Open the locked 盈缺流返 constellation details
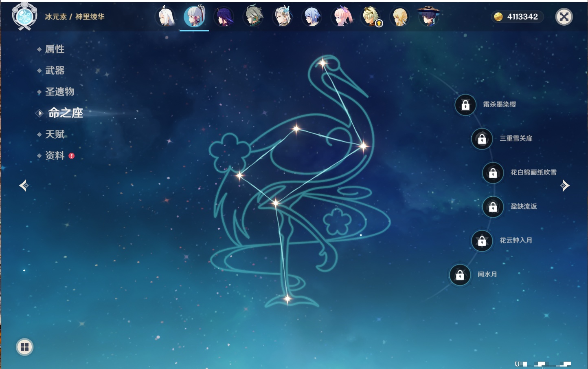588x369 pixels. tap(493, 207)
